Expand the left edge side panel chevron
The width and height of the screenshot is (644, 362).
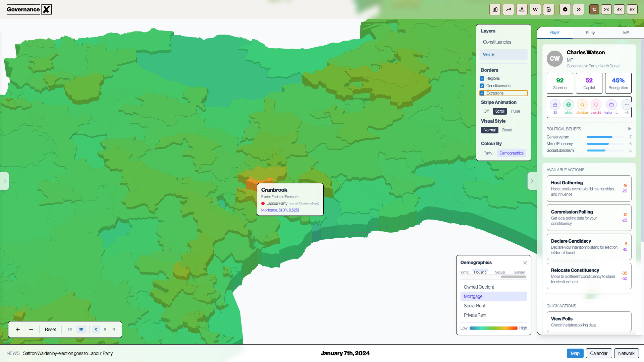point(5,181)
